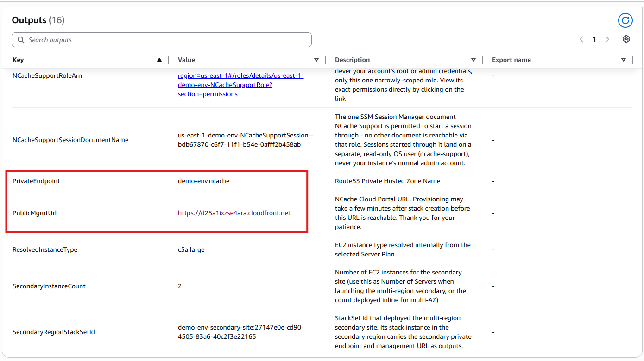Select page number 1
The height and width of the screenshot is (361, 644).
[594, 40]
